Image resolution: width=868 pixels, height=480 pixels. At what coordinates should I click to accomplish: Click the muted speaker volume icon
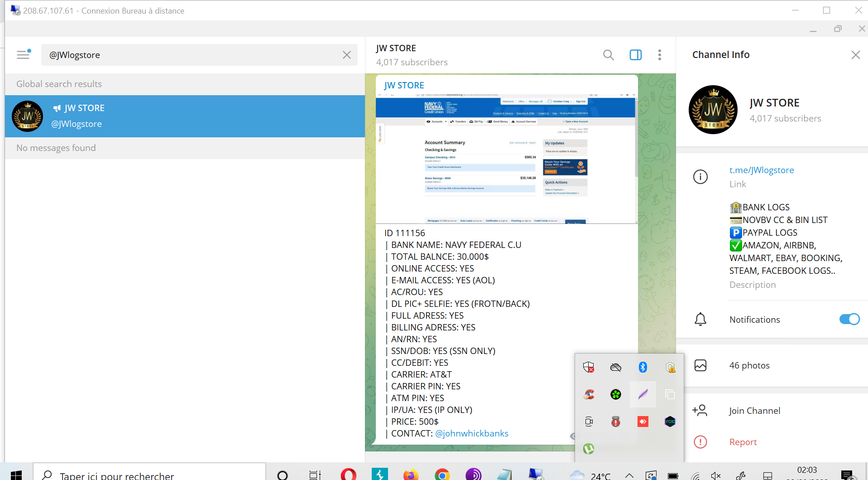[716, 475]
